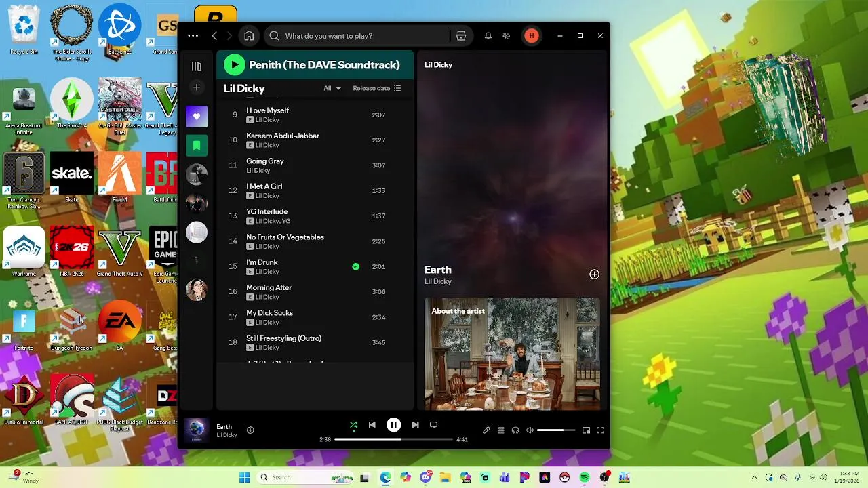
Task: Open the Recycle Bin desktop icon
Action: tap(24, 30)
